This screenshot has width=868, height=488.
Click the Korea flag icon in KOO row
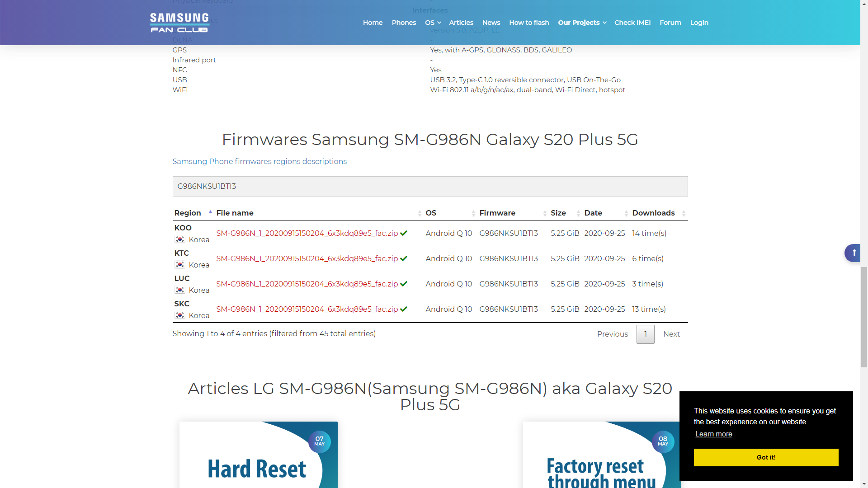tap(180, 239)
